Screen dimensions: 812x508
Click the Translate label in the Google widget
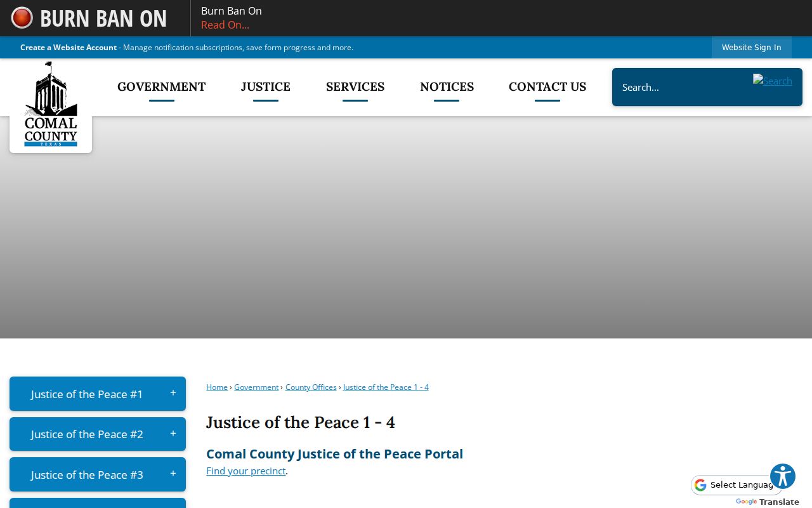coord(779,502)
